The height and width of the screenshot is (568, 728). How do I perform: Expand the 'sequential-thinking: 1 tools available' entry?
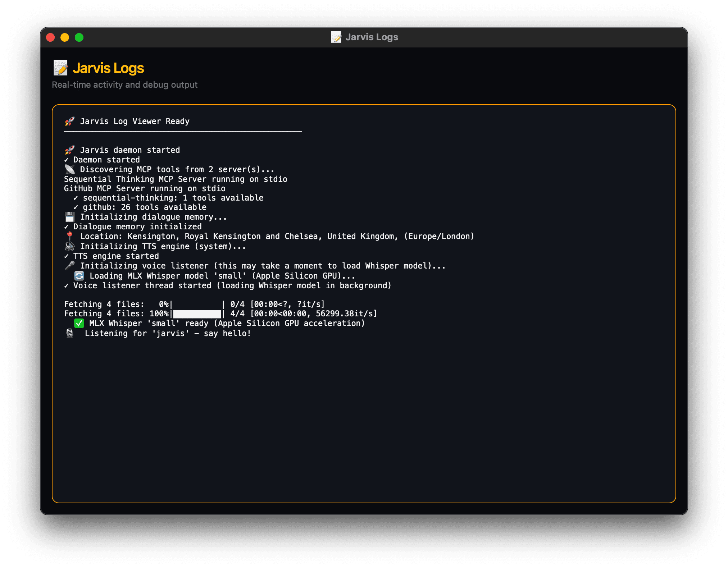tap(173, 197)
